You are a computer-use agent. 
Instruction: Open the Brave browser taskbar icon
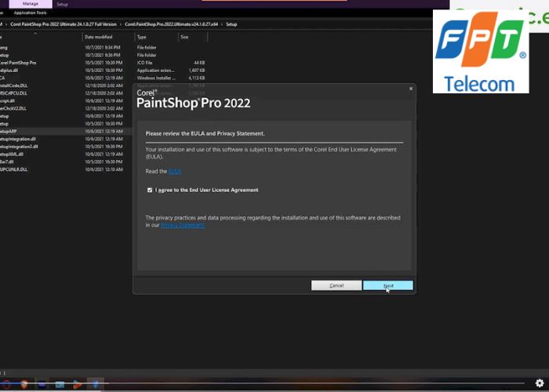pos(24,384)
